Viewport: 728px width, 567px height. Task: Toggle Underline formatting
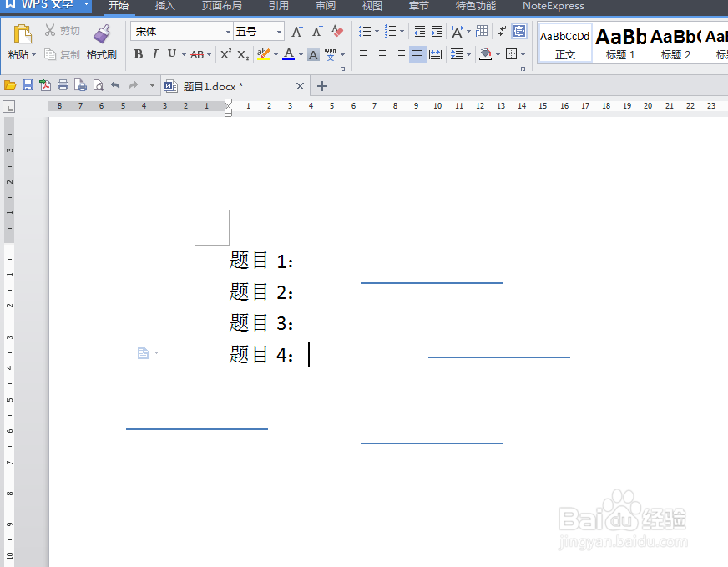[x=172, y=54]
